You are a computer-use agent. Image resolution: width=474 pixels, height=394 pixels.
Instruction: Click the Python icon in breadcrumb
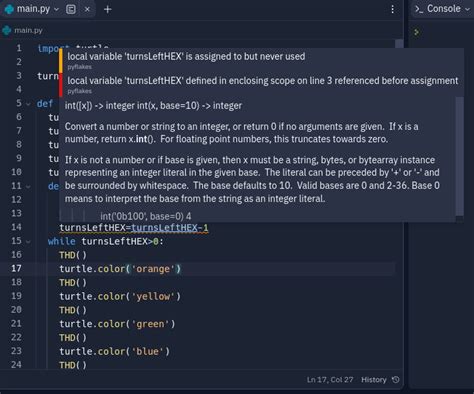[6, 30]
